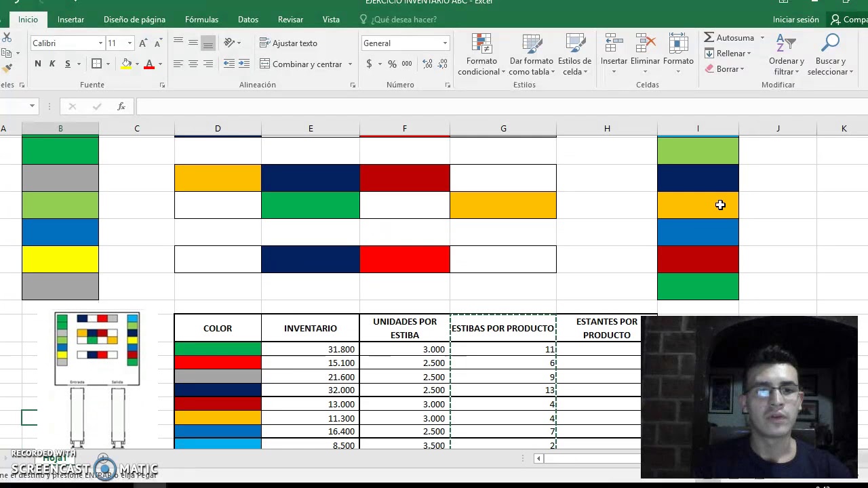Increase indent icon
The height and width of the screenshot is (488, 868).
(x=244, y=64)
